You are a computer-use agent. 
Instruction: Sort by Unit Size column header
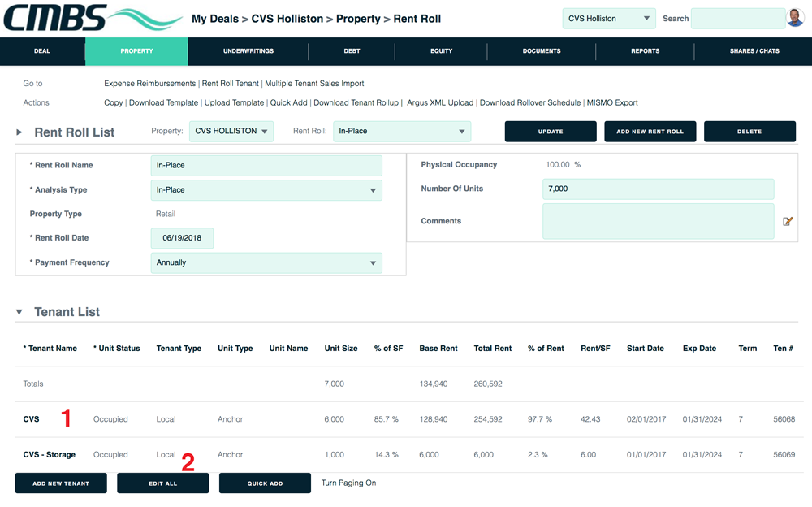(x=341, y=349)
